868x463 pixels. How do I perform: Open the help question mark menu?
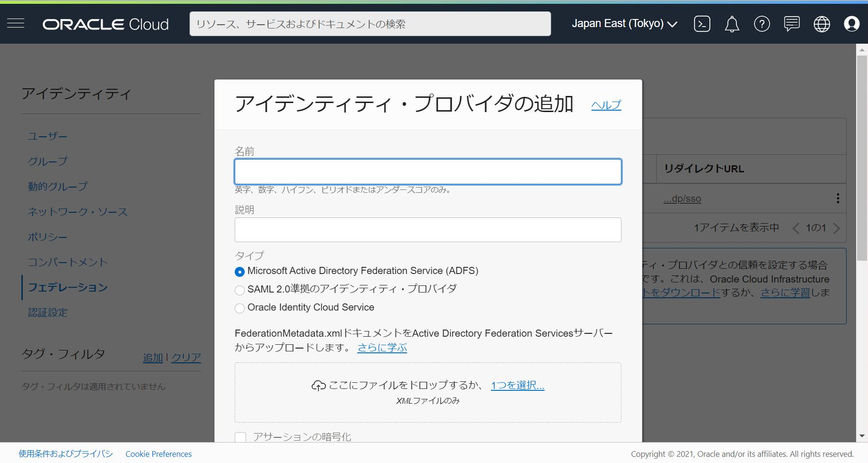762,24
